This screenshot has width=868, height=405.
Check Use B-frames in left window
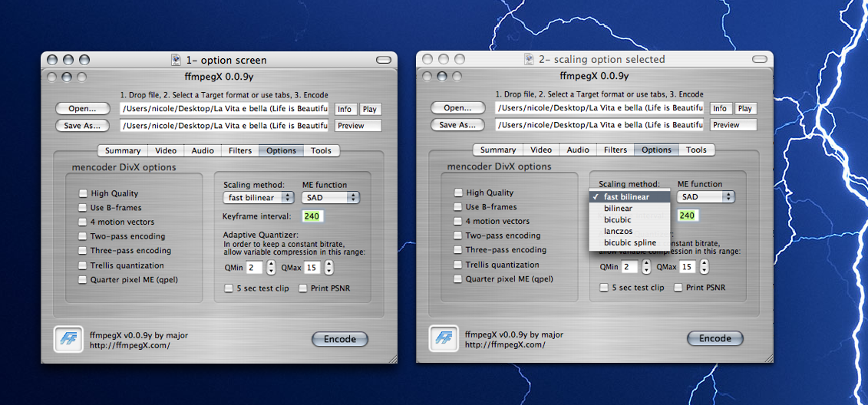click(83, 208)
